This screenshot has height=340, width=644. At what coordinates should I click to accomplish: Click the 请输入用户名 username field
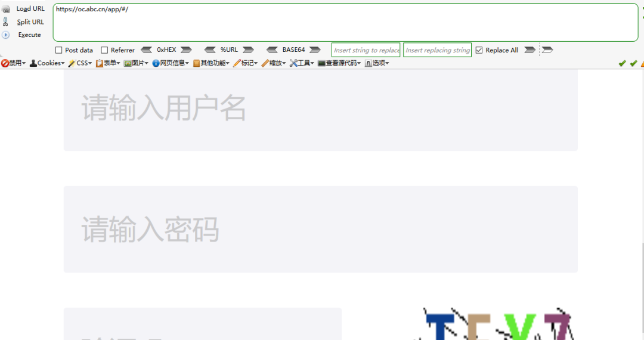[320, 110]
